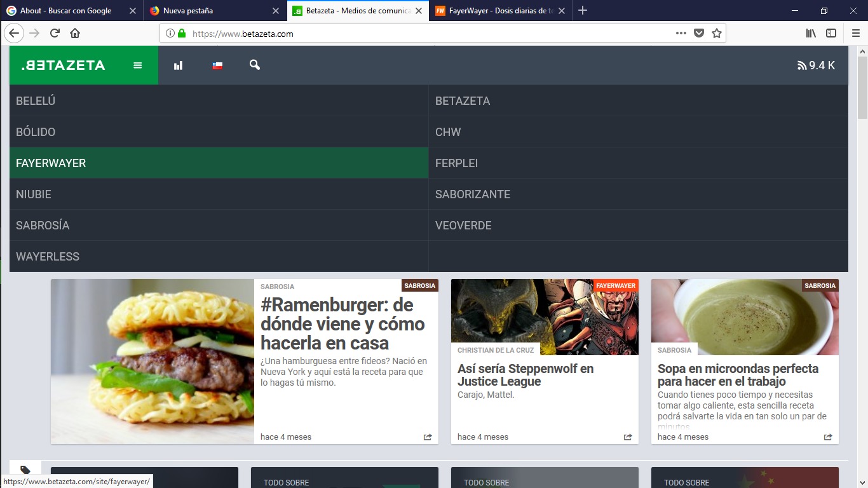
Task: Open 'Sopa en microondas perfecta' article
Action: click(738, 375)
